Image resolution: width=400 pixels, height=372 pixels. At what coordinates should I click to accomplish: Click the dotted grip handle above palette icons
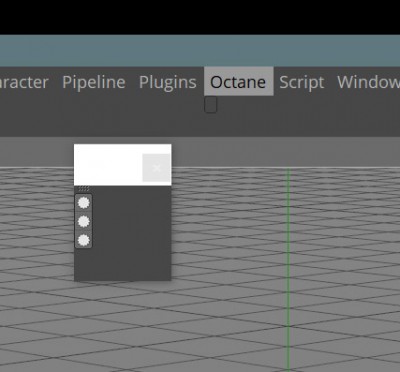point(83,189)
